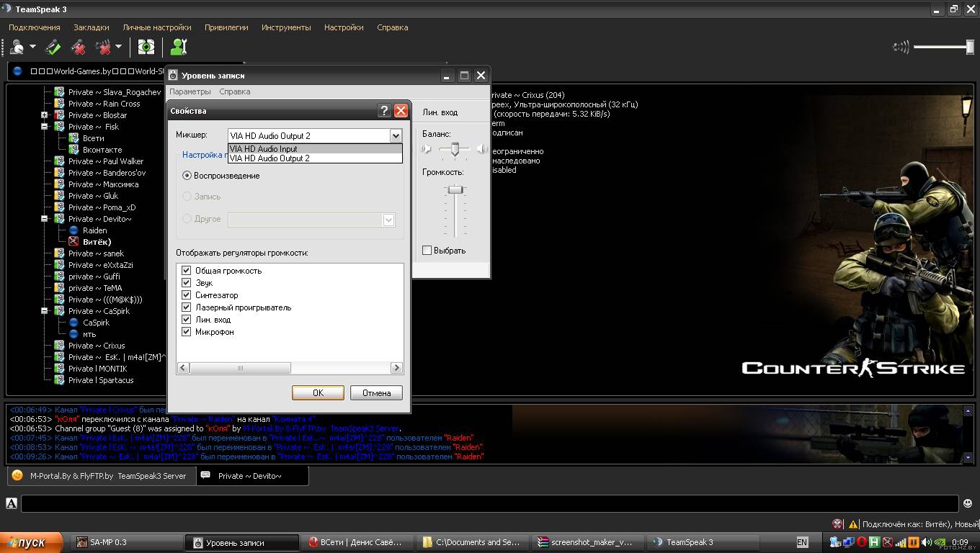980x553 pixels.
Task: Click the warning triangle icon in status bar
Action: pyautogui.click(x=853, y=524)
